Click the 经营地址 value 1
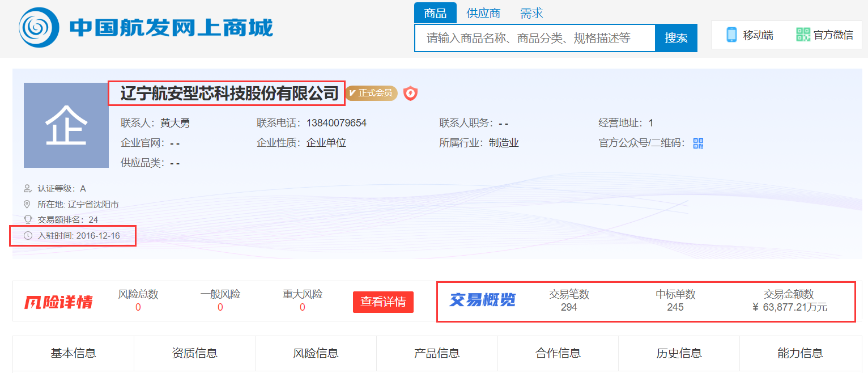This screenshot has height=373, width=868. 651,123
